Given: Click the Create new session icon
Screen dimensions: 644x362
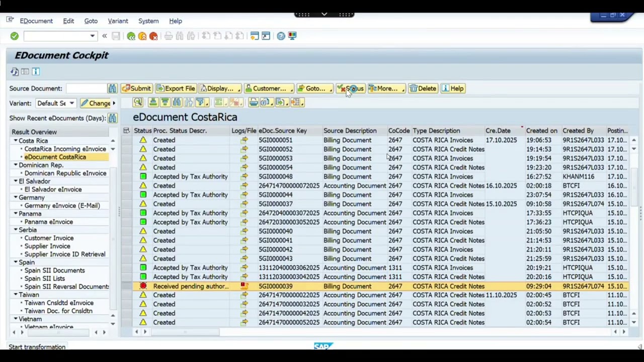Looking at the screenshot, I should pyautogui.click(x=255, y=36).
